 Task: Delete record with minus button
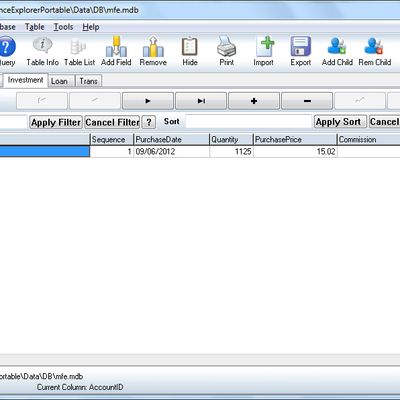307,101
